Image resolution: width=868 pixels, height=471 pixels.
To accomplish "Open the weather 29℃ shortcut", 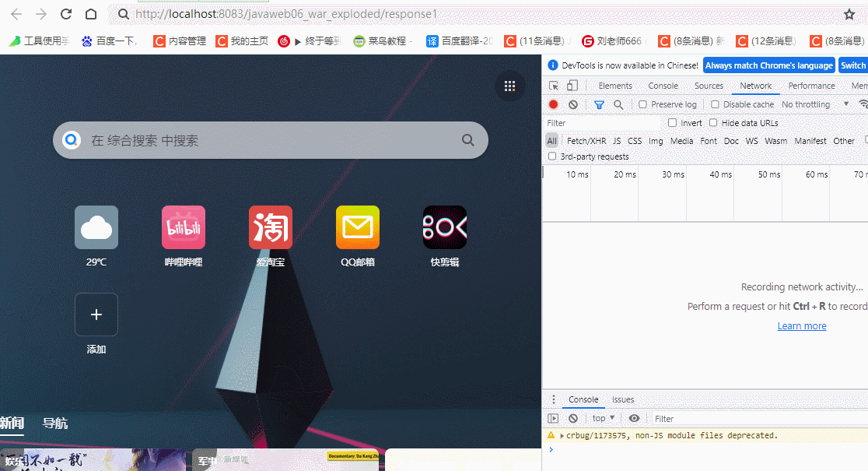I will click(x=96, y=237).
